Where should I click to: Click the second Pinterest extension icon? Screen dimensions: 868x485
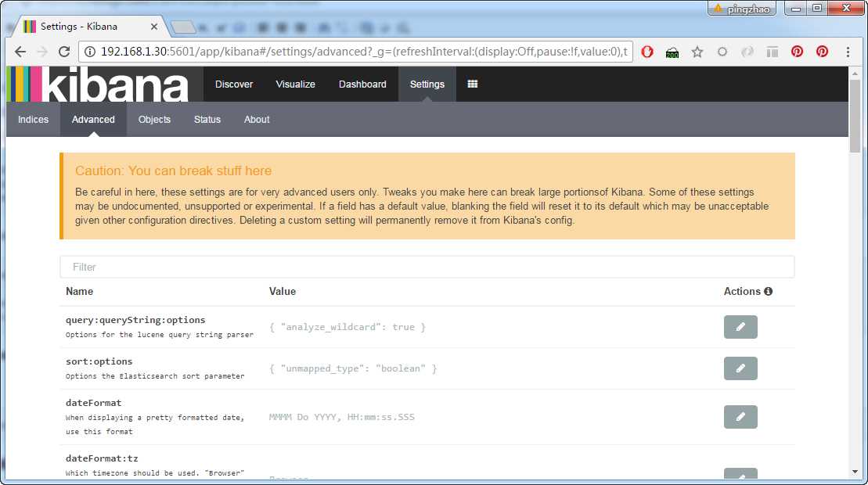pyautogui.click(x=823, y=52)
